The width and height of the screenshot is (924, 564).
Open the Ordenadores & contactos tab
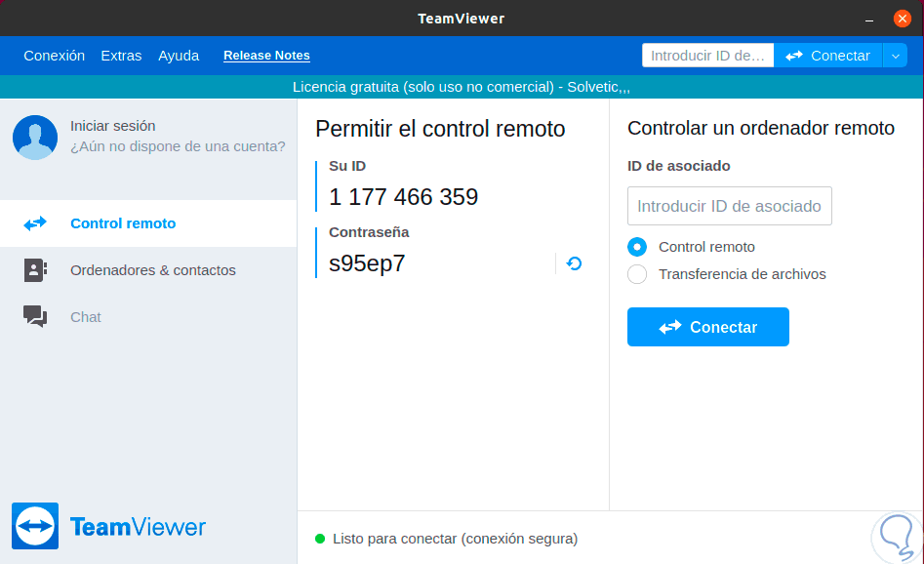(148, 270)
